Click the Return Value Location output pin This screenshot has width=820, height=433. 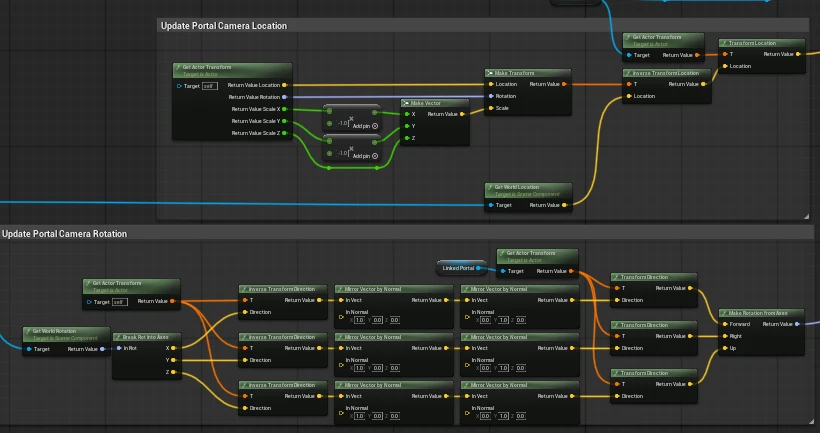pos(284,85)
